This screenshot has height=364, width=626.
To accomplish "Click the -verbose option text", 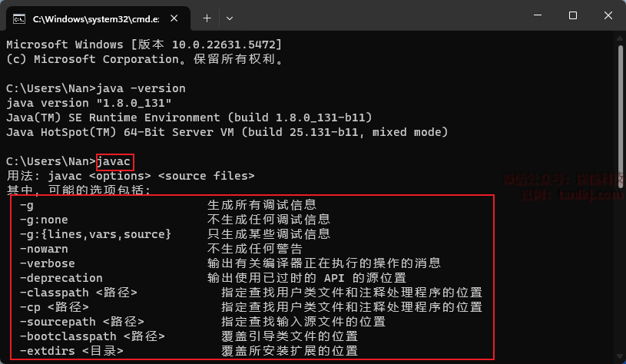I will pos(48,263).
